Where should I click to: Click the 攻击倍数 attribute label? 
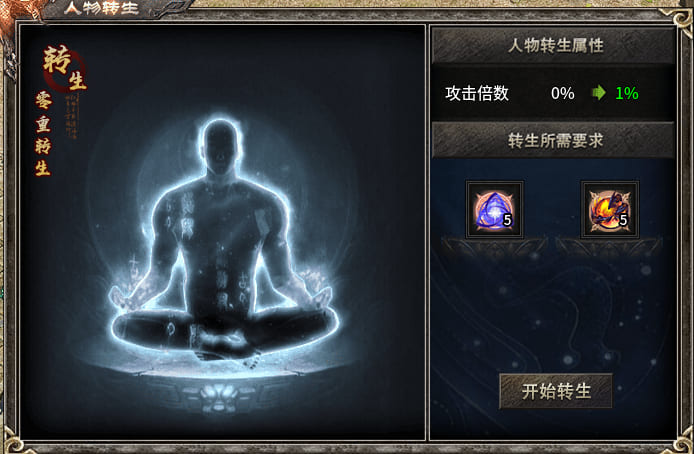tap(477, 93)
